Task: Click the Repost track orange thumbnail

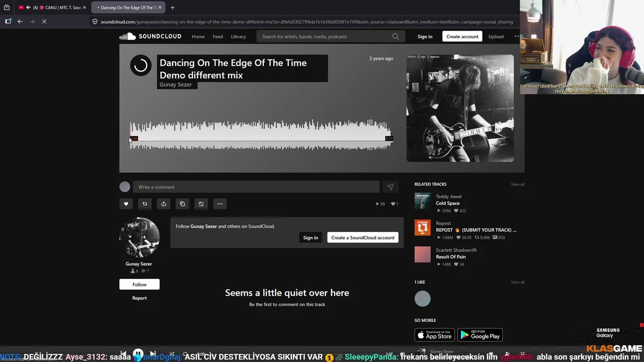Action: coord(423,227)
